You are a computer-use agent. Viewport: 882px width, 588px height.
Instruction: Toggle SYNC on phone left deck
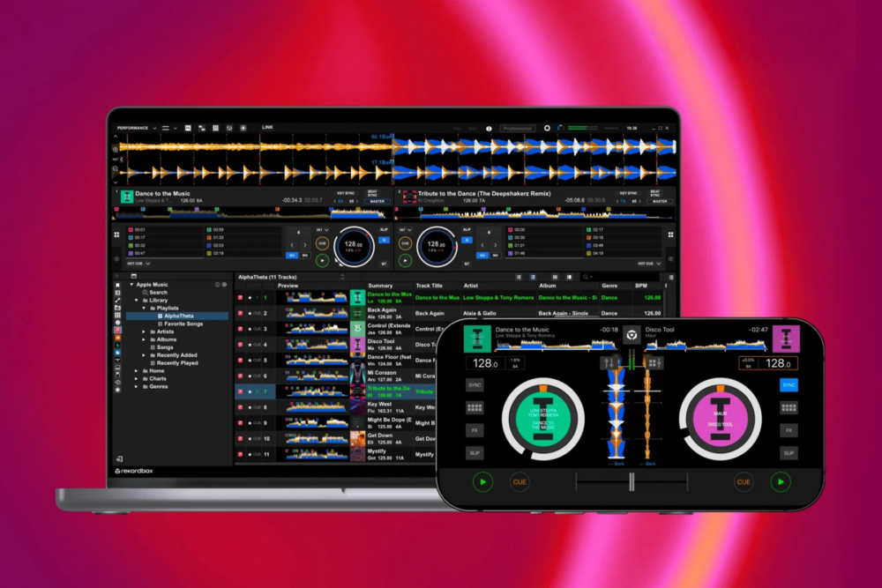pyautogui.click(x=475, y=385)
